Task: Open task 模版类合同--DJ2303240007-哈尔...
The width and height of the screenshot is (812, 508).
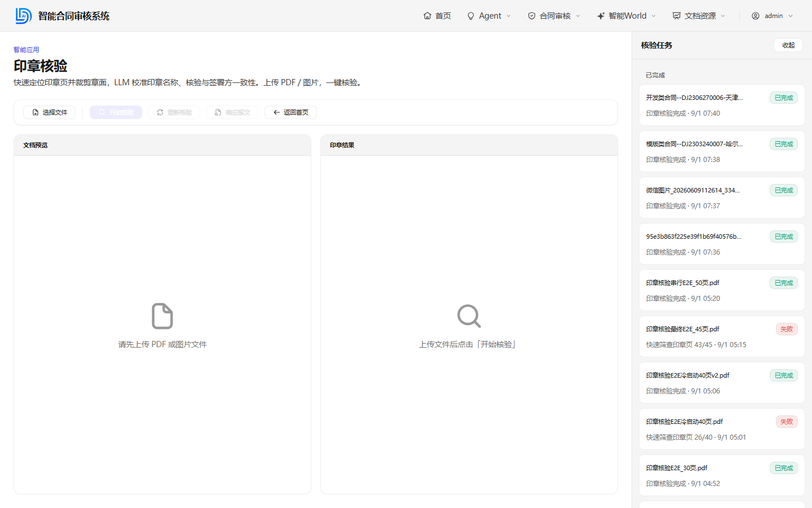Action: coord(722,151)
